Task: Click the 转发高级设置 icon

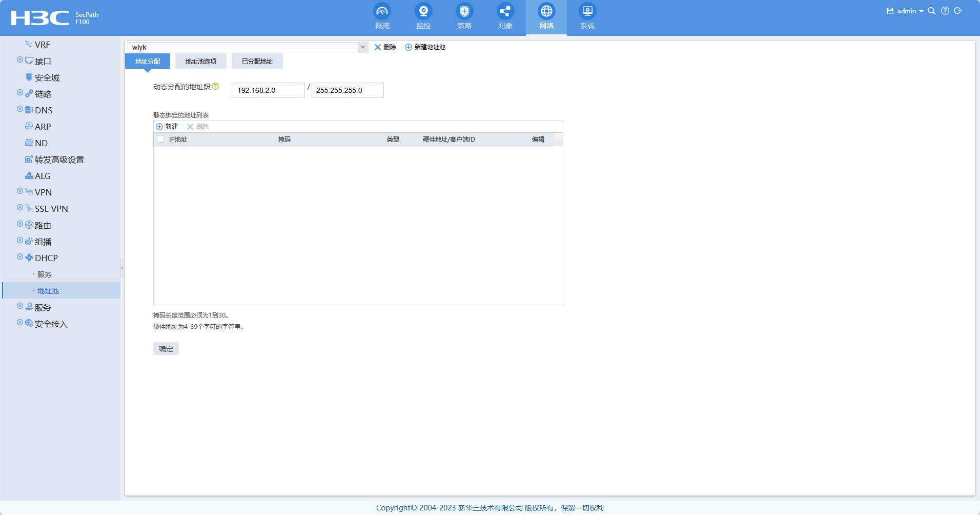Action: (x=29, y=160)
